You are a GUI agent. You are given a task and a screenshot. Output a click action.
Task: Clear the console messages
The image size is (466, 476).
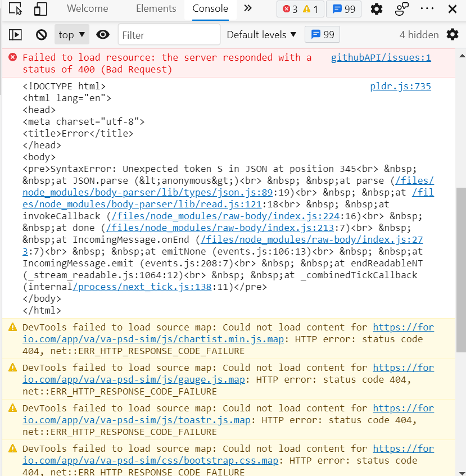[x=41, y=34]
